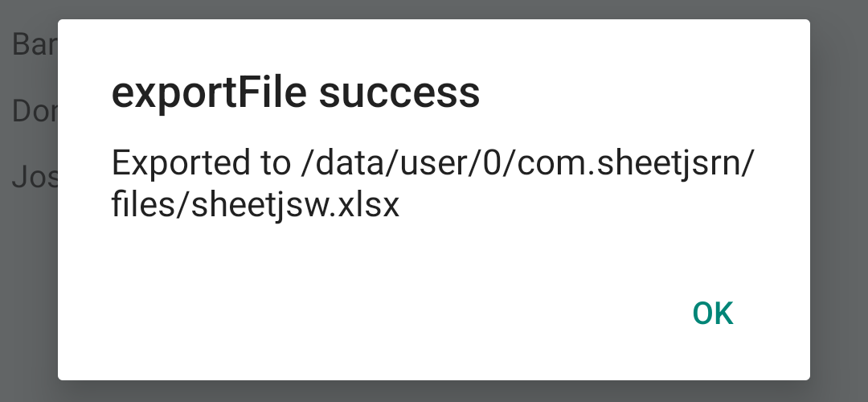Click the "exportFile success" dialog title

click(x=295, y=94)
